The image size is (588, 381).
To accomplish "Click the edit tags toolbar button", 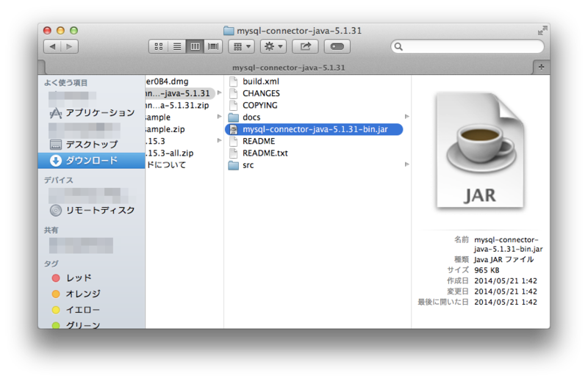I will click(x=337, y=46).
